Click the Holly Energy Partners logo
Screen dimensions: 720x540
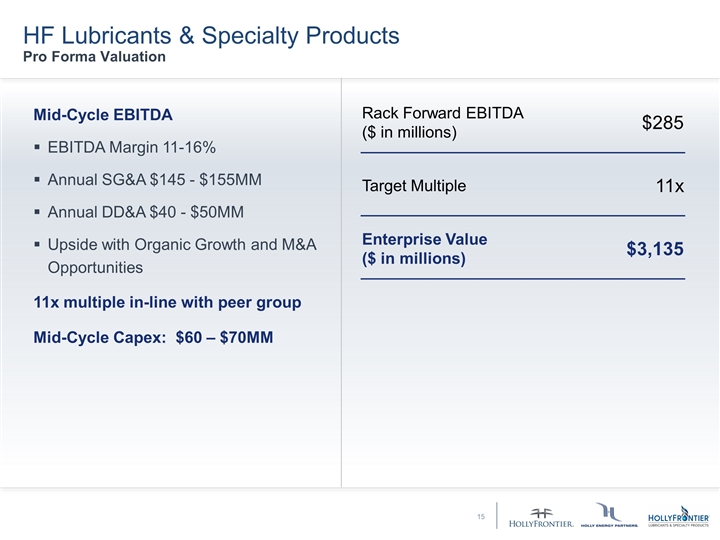608,516
